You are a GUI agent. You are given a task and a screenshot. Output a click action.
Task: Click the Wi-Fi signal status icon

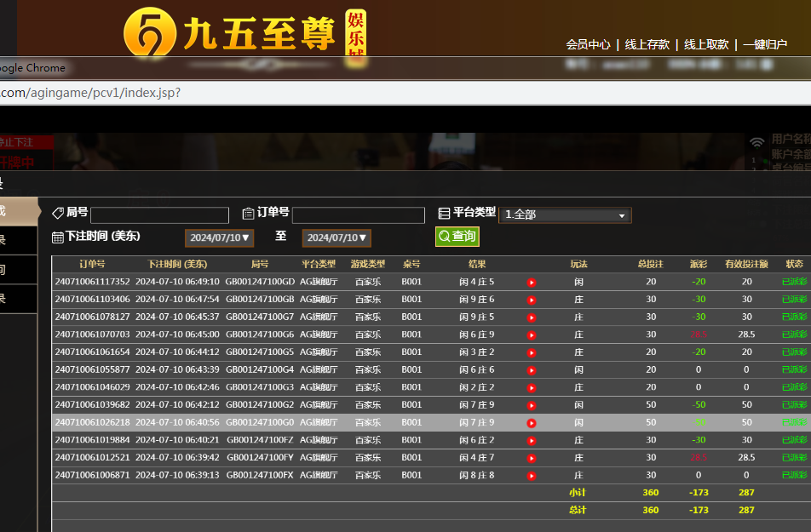[756, 142]
